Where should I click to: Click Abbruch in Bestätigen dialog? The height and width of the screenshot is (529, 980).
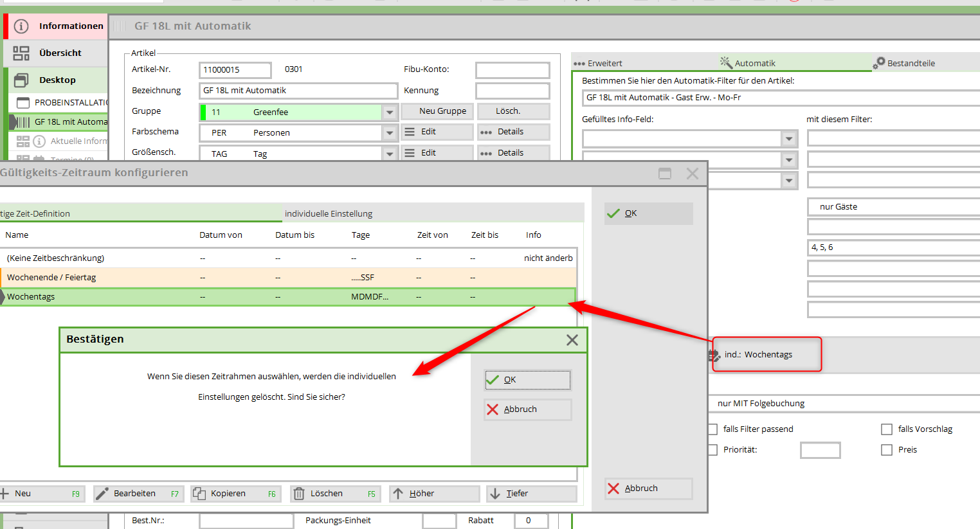pos(528,409)
